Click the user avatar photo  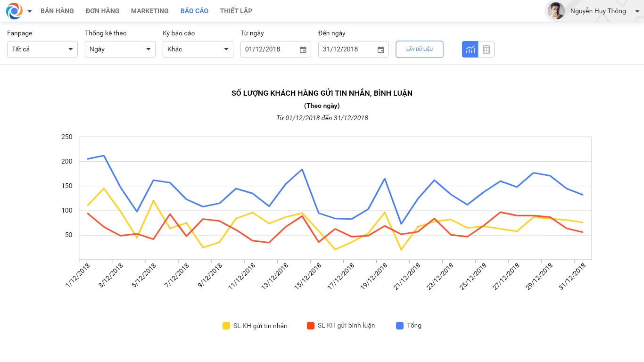click(556, 11)
